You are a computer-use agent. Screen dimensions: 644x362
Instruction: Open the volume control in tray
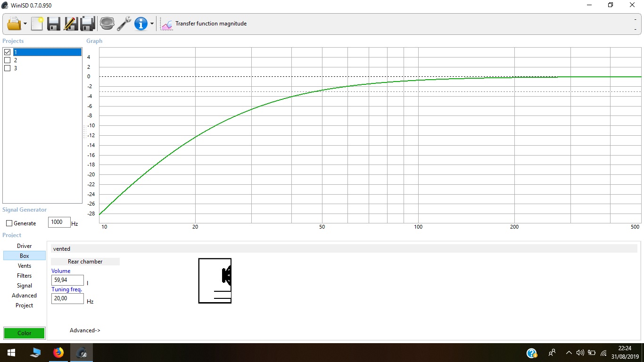(x=580, y=353)
